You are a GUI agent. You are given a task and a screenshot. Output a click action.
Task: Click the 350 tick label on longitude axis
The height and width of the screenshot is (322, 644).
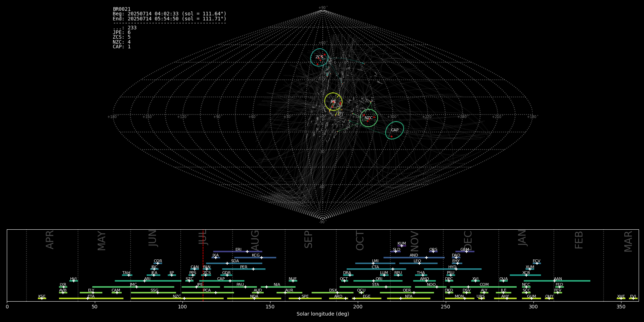click(x=621, y=307)
